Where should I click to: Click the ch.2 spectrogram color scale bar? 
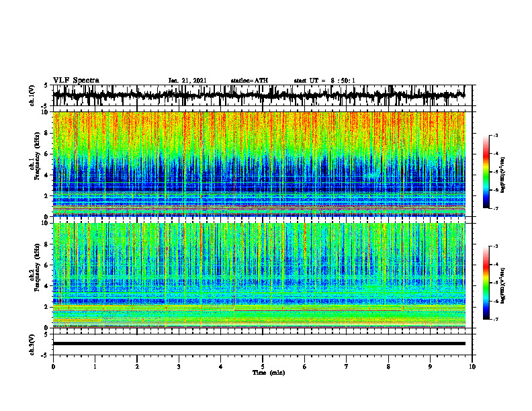tap(486, 283)
